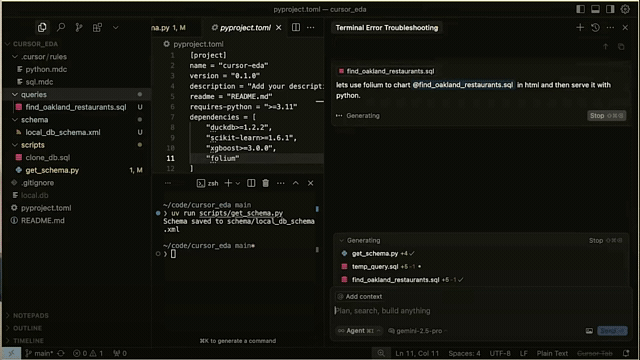640x360 pixels.
Task: Open settings gear in title bar
Action: click(x=625, y=9)
